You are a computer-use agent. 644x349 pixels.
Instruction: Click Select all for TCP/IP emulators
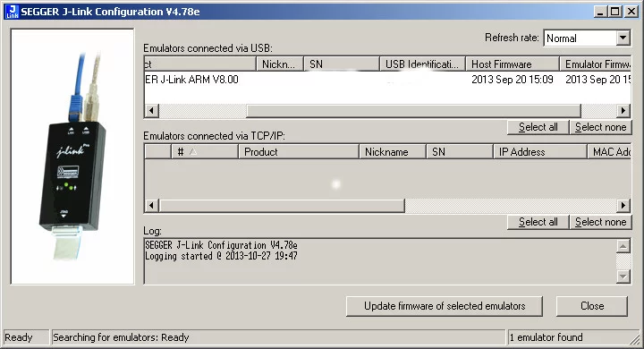coord(538,222)
